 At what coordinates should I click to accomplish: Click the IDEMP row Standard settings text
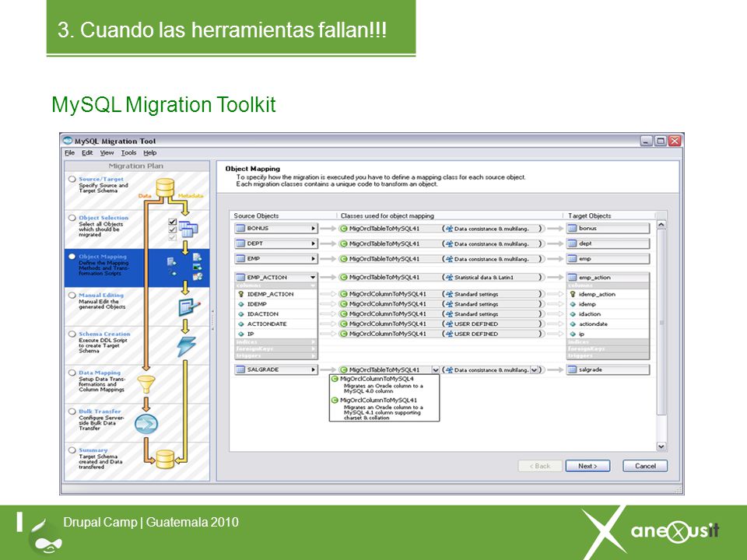point(476,304)
